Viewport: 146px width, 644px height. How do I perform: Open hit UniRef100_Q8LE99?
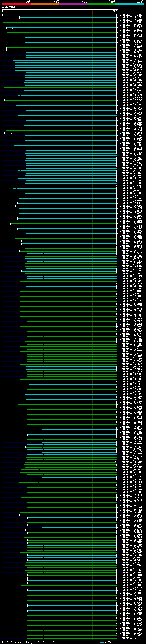tap(131, 67)
